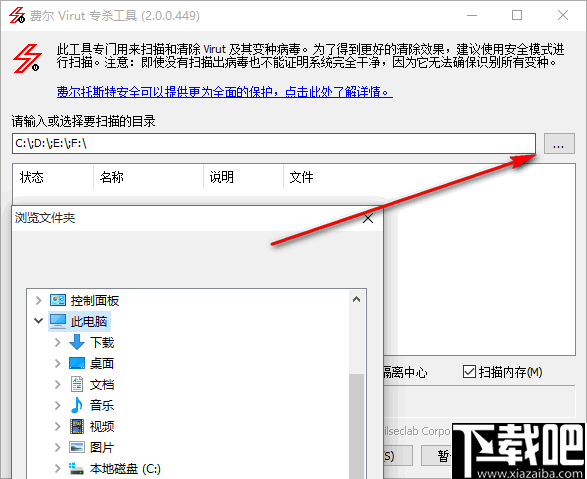Open the 隔离中心 quarantine center
587x479 pixels.
tap(405, 372)
